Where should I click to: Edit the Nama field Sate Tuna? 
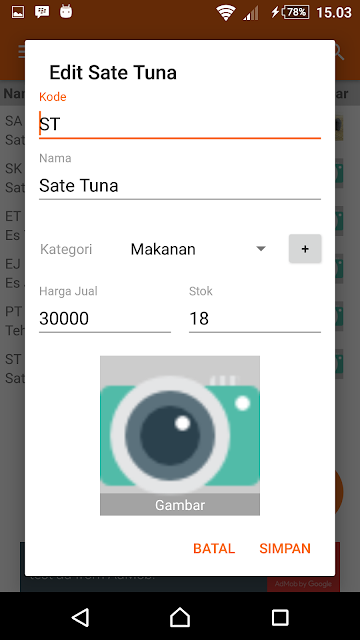pos(180,185)
